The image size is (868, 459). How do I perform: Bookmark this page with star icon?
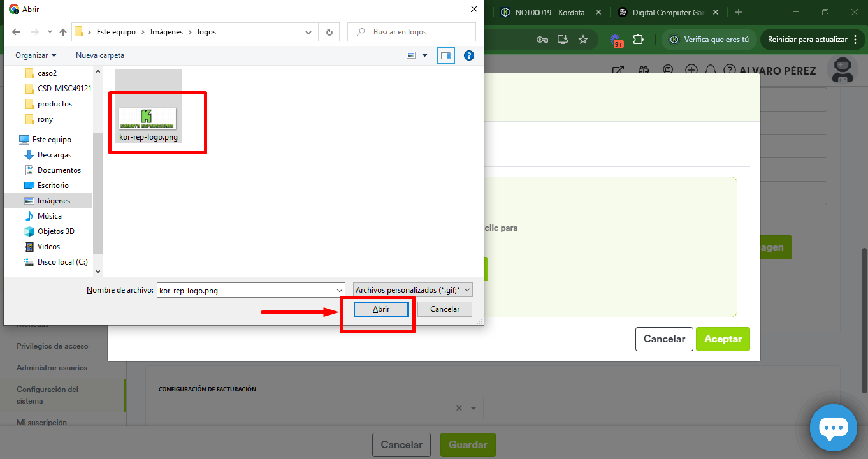(x=583, y=40)
